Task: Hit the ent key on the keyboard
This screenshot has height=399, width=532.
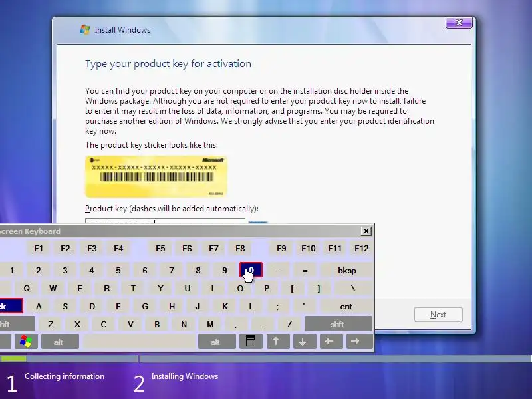Action: coord(346,307)
